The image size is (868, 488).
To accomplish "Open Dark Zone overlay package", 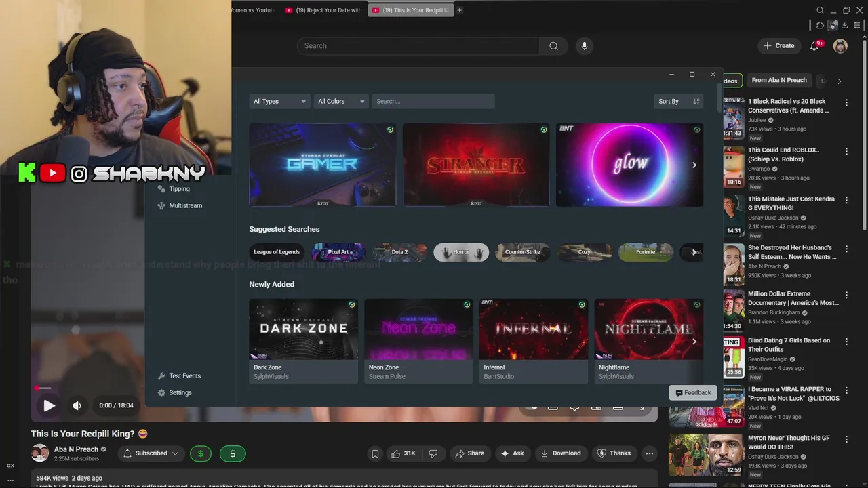I will (303, 341).
